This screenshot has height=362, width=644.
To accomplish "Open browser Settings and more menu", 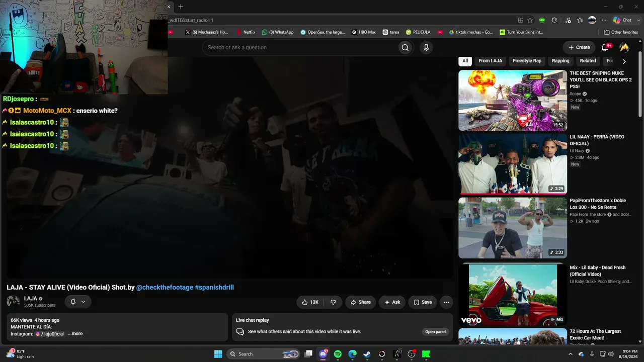I will click(604, 20).
